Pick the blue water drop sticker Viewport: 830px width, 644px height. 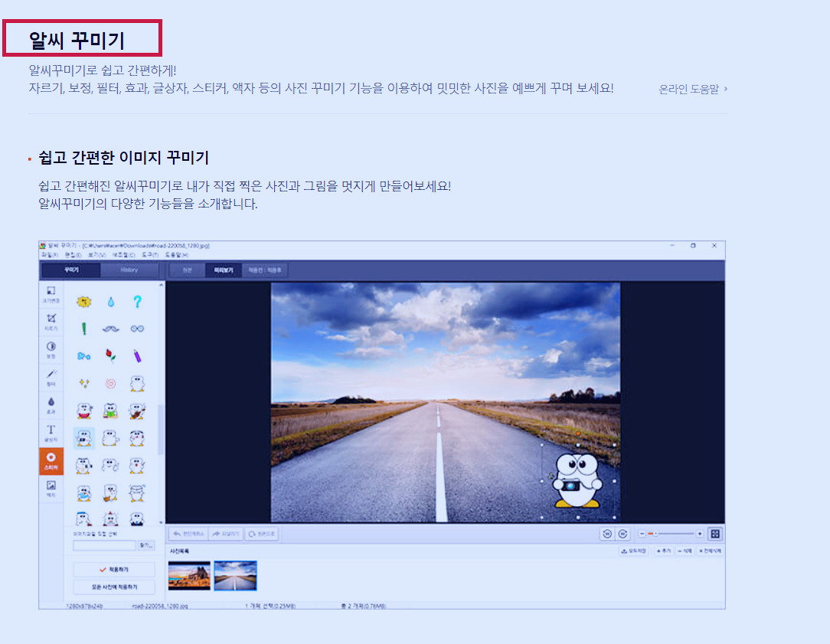tap(110, 302)
